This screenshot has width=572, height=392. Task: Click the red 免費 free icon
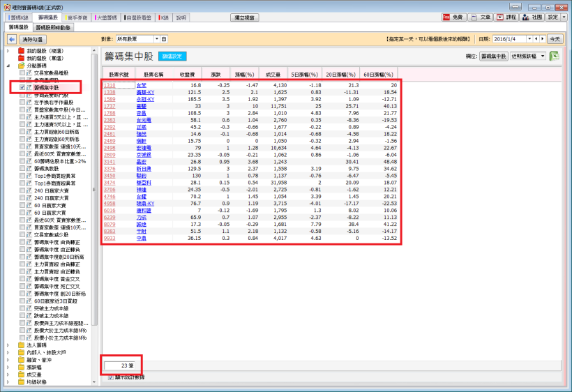pos(455,17)
